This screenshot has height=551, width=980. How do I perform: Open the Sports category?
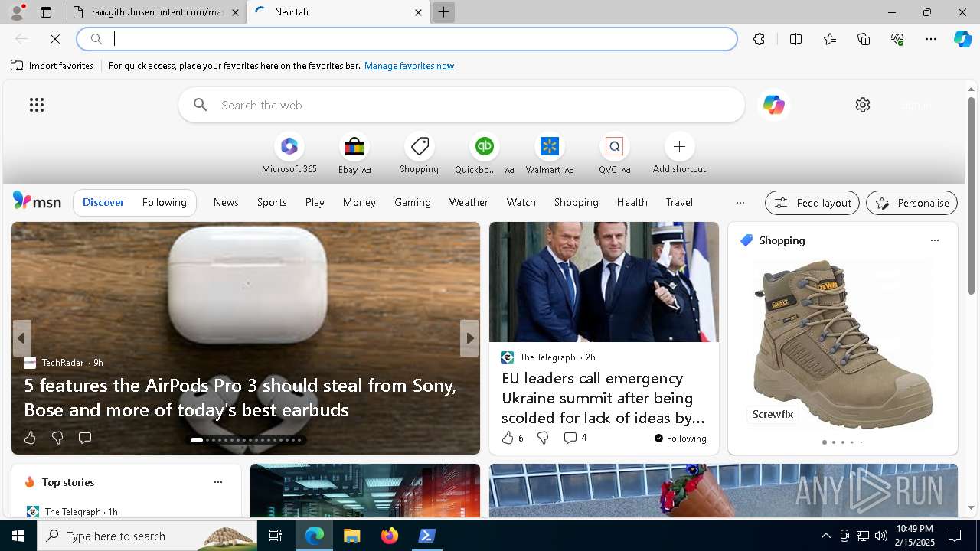[x=272, y=202]
